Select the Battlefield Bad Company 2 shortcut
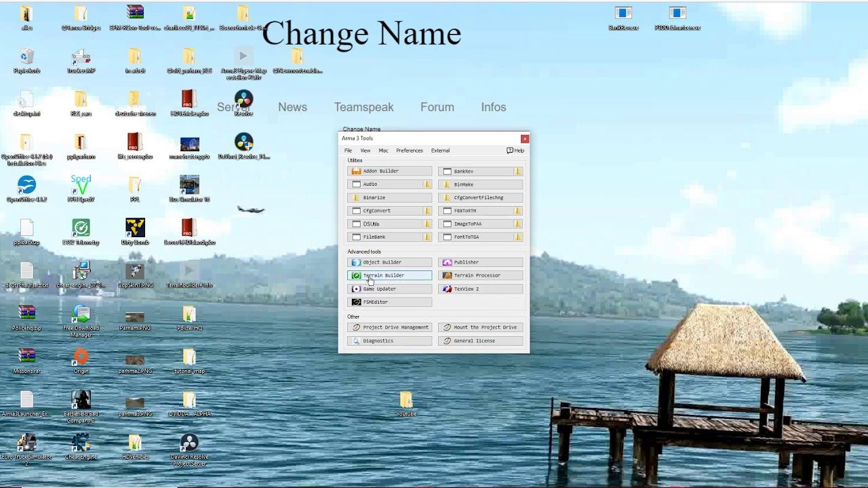The image size is (868, 488). (x=81, y=407)
